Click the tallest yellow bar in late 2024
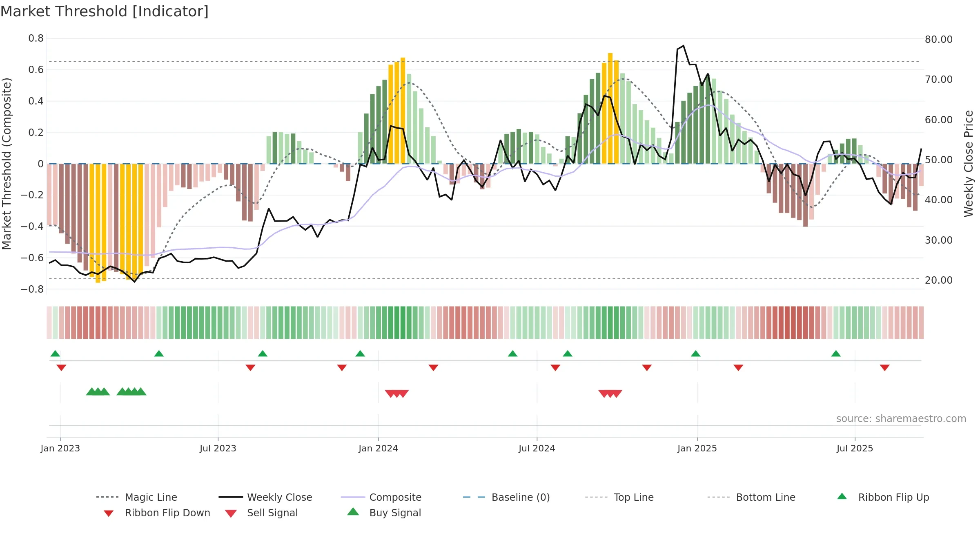 [610, 108]
